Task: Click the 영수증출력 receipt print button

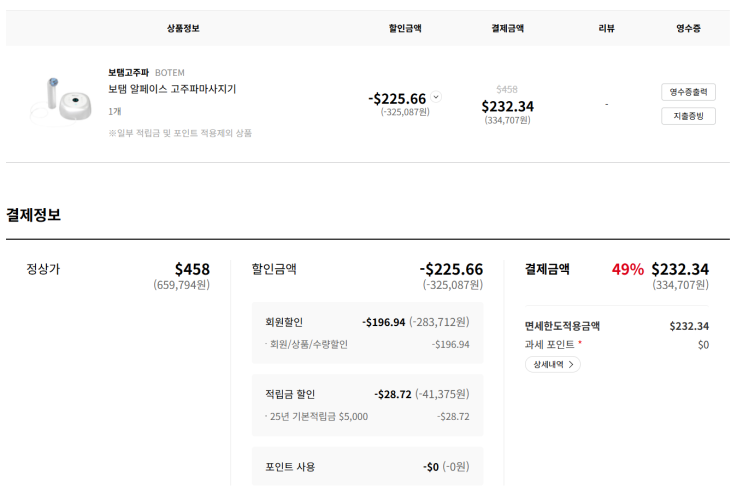Action: (688, 92)
